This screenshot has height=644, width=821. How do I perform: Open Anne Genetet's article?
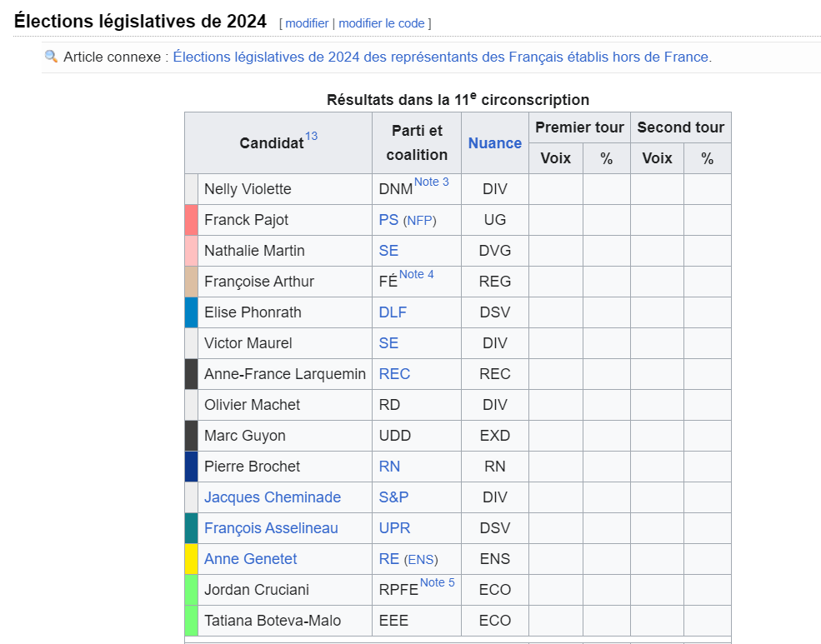pos(251,559)
